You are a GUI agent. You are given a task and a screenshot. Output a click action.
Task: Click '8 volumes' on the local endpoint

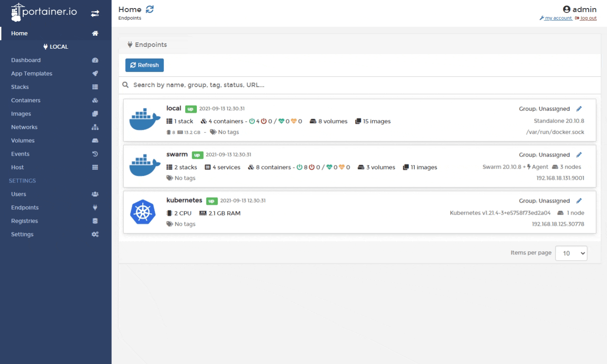329,121
